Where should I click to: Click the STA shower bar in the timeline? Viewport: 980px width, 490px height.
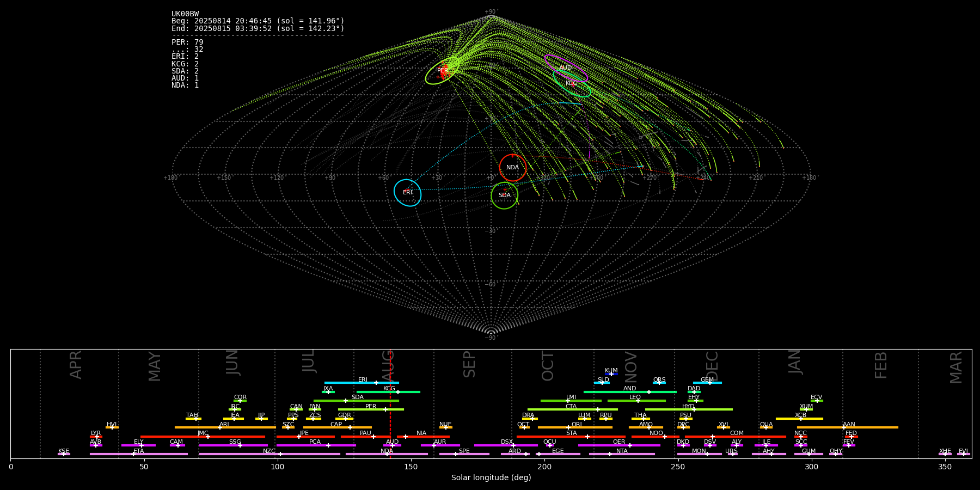(571, 437)
